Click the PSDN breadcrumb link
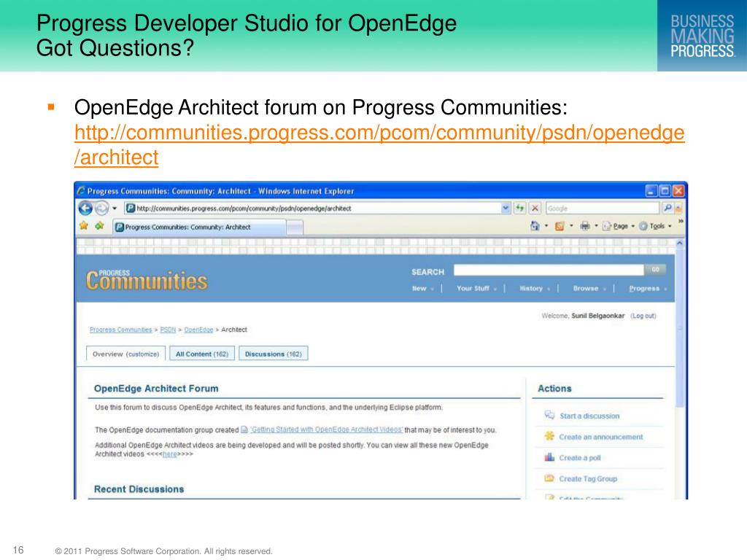Screen dimensions: 747x560 coord(168,330)
